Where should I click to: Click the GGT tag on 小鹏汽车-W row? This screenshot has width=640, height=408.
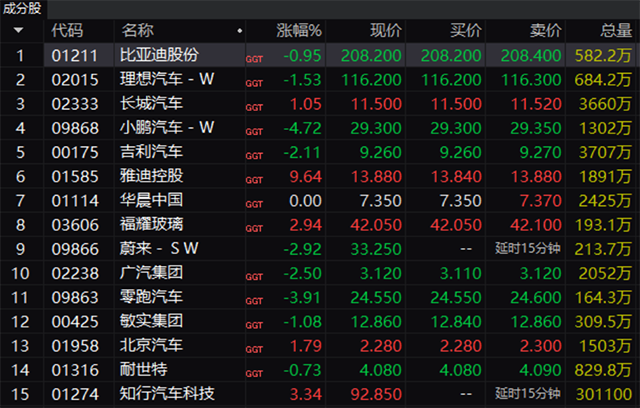pos(254,132)
